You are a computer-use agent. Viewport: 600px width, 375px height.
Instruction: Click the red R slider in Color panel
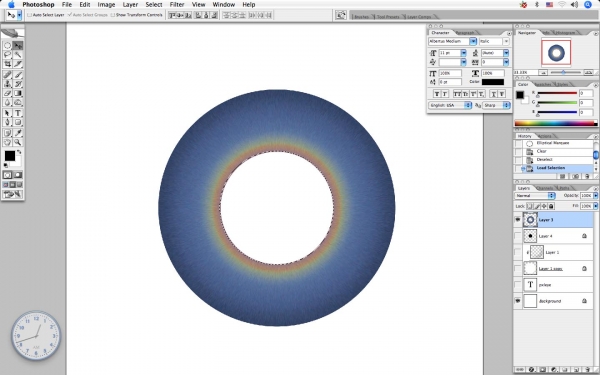[557, 93]
